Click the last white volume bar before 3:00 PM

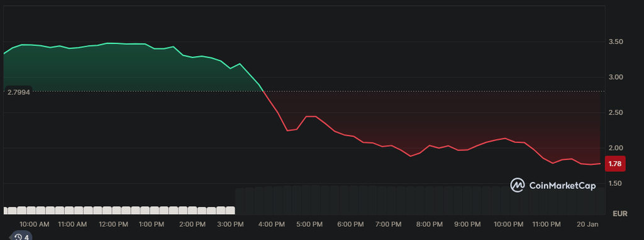pyautogui.click(x=230, y=210)
